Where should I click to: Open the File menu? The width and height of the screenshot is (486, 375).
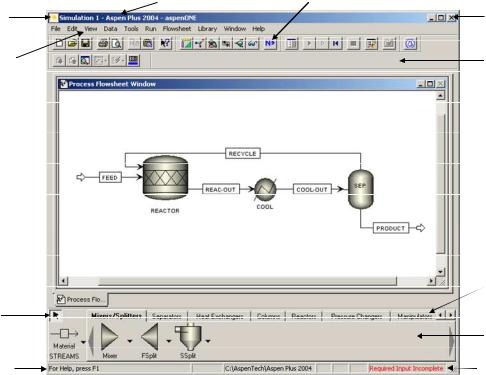tap(56, 29)
